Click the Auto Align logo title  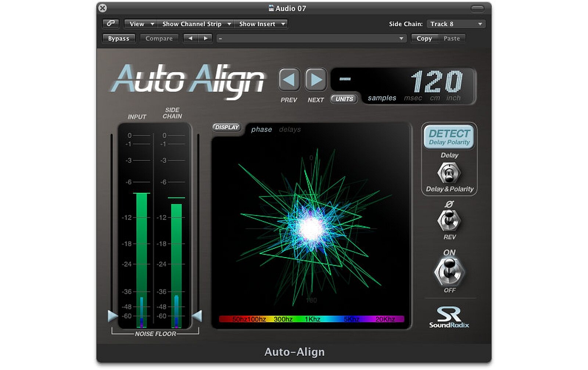tap(187, 82)
